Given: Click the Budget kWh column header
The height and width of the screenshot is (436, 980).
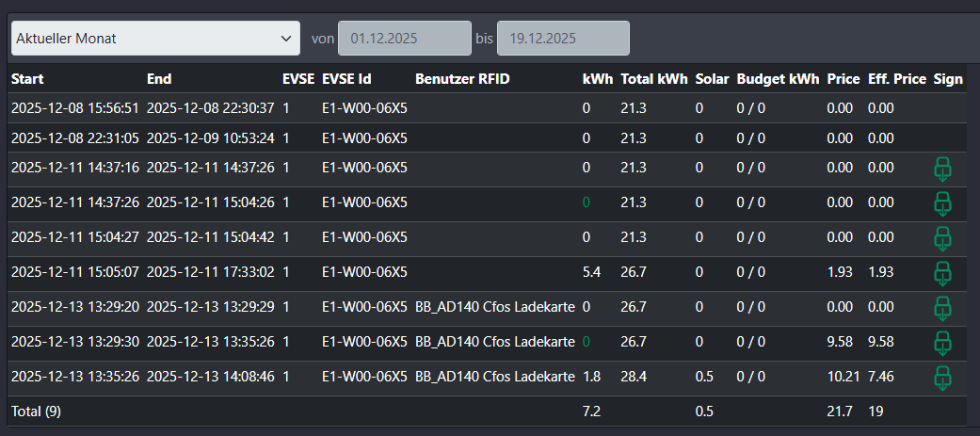Looking at the screenshot, I should point(778,79).
